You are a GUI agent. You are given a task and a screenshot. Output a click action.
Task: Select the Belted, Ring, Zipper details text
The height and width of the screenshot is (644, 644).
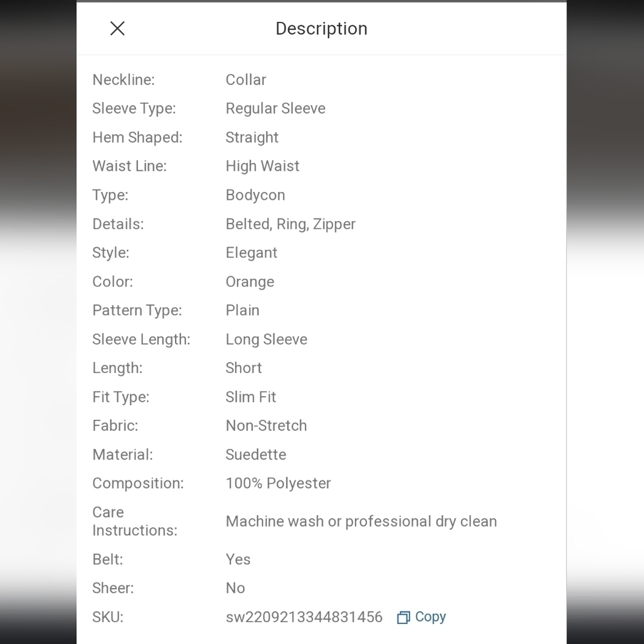(290, 224)
